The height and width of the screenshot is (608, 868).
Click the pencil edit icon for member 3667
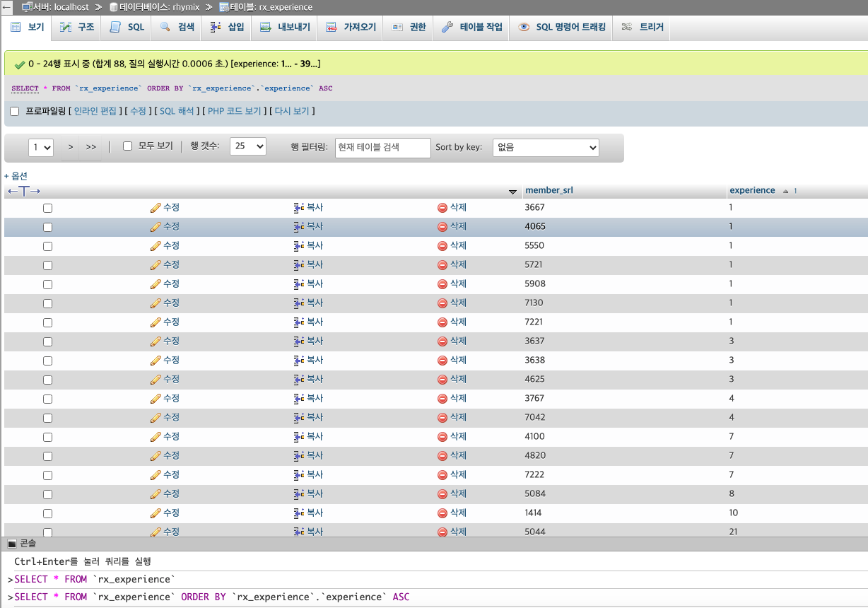156,208
